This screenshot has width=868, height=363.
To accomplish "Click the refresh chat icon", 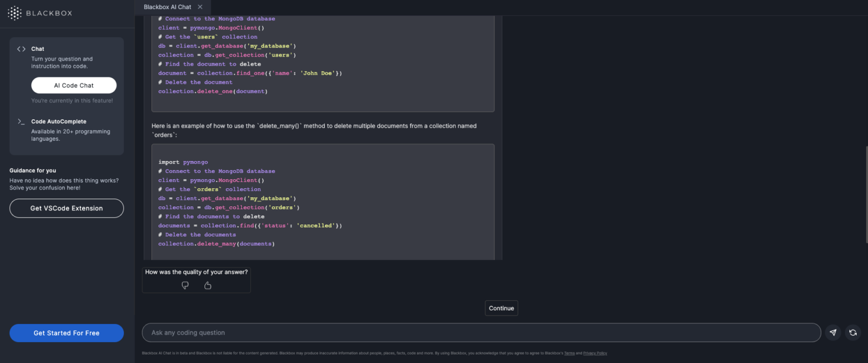I will point(853,332).
